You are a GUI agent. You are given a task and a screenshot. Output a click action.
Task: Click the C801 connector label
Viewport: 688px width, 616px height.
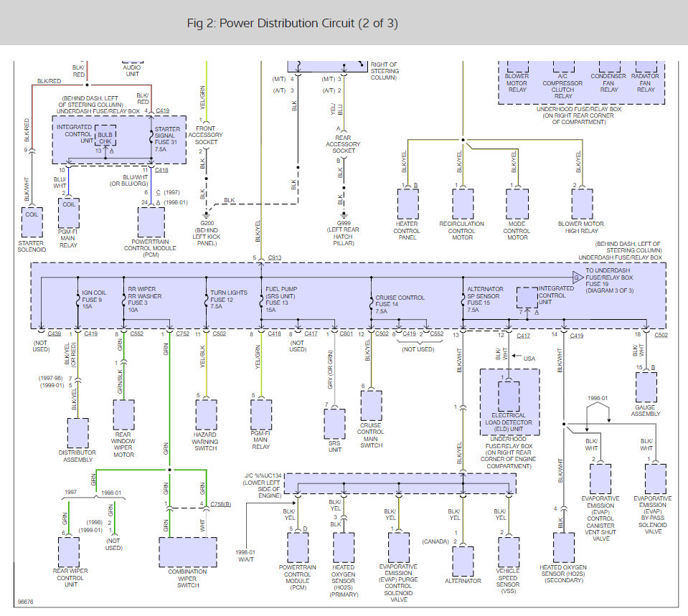[347, 334]
